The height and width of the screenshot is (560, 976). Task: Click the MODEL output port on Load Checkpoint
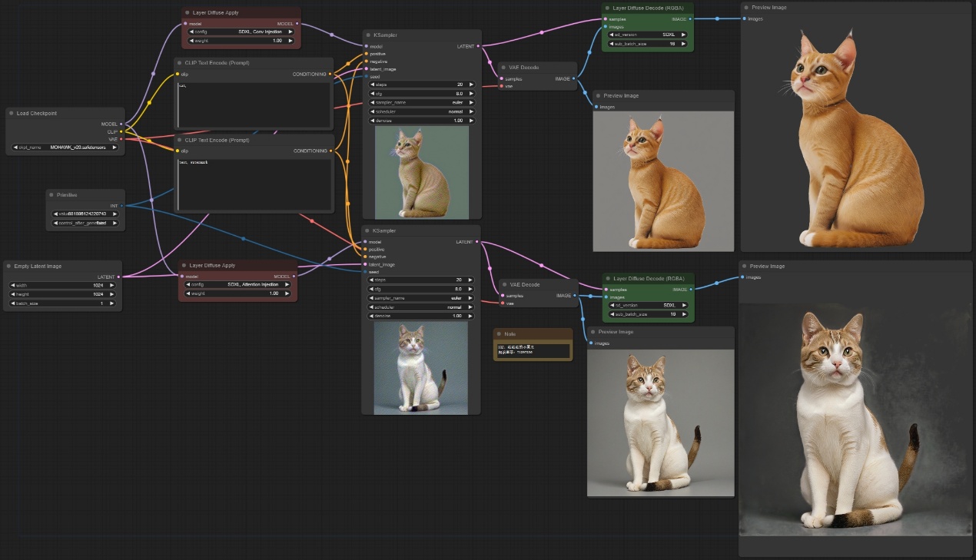tap(121, 124)
